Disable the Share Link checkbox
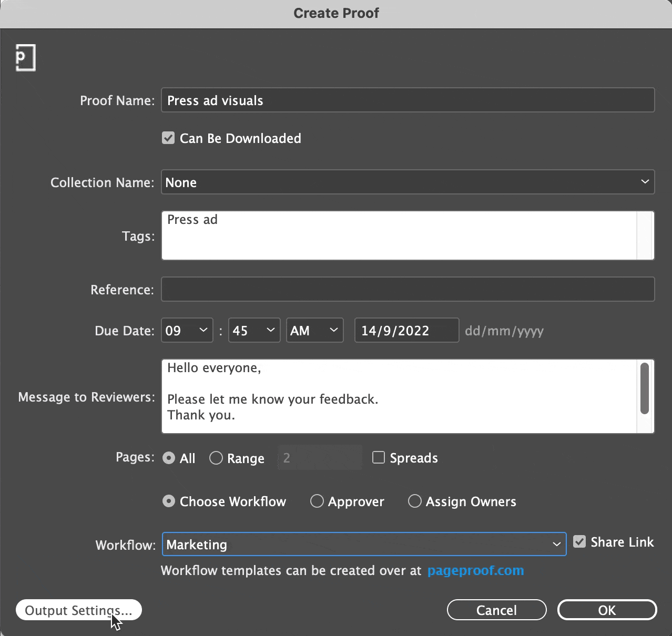 (579, 541)
